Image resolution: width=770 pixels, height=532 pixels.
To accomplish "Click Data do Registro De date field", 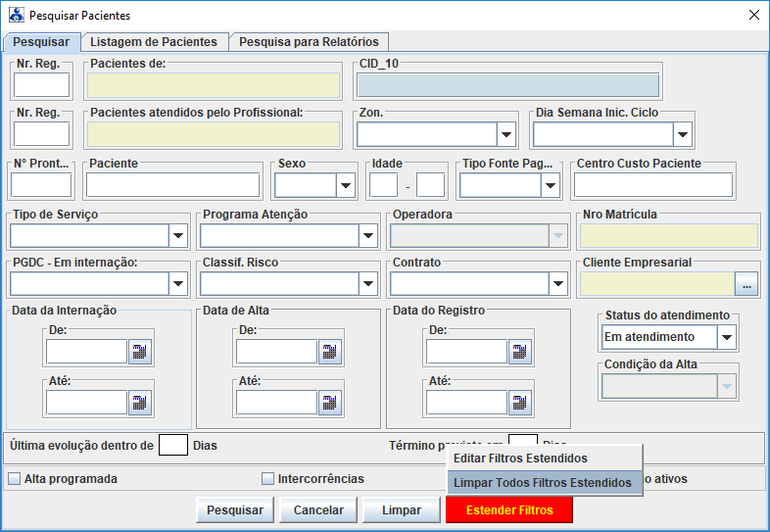I will point(467,352).
